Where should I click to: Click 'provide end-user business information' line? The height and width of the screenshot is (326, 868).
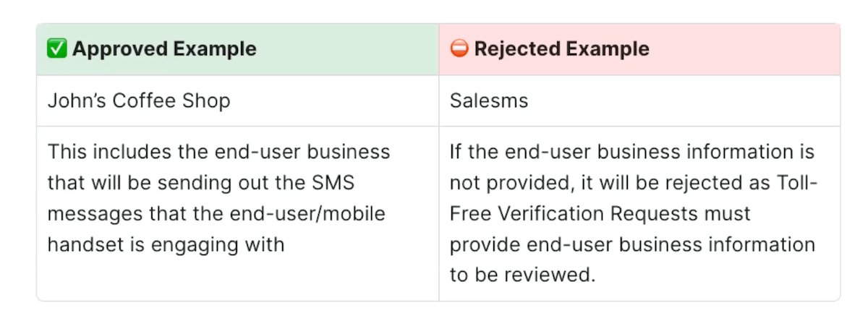[x=632, y=244]
